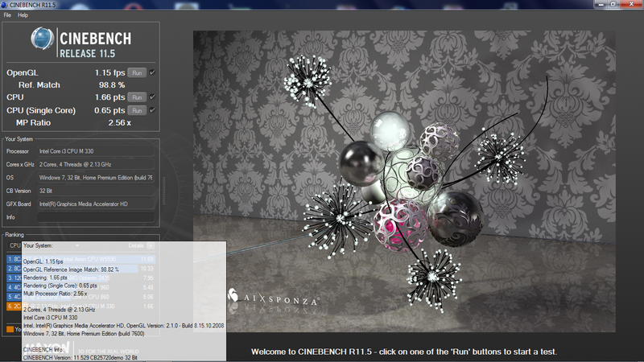Viewport: 644px width, 362px height.
Task: Click the GFX Board field
Action: pos(96,204)
